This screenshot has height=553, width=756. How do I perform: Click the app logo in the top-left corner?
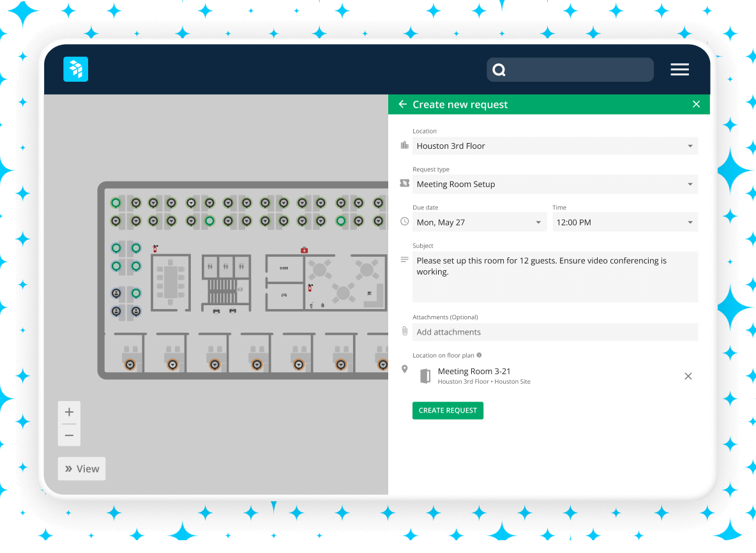tap(75, 69)
